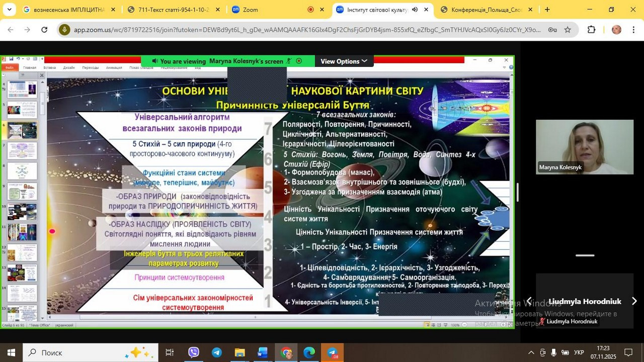Select slide 14 thumbnail
This screenshot has width=644, height=362.
[22, 293]
